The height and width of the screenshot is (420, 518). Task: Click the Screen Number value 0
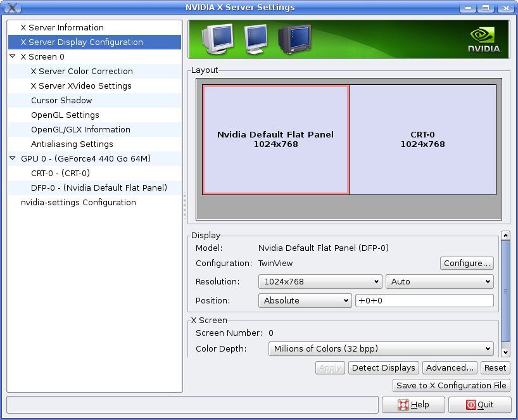point(271,333)
